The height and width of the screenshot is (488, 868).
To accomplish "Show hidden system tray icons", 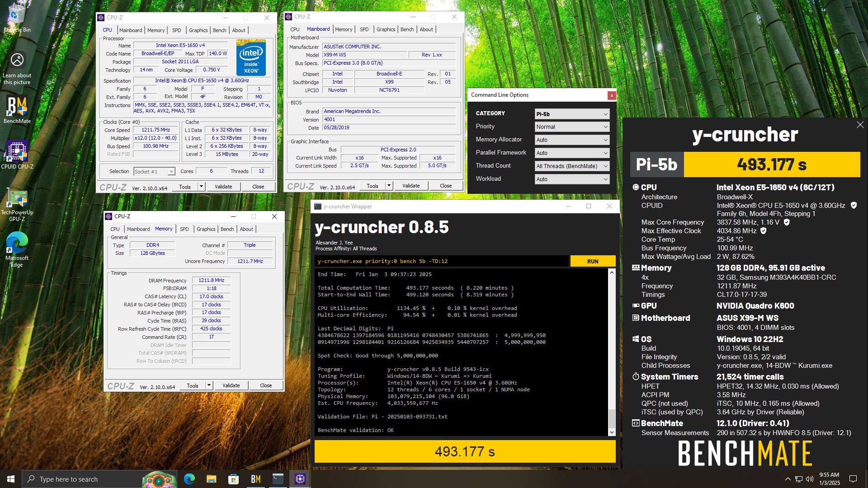I will [x=788, y=479].
